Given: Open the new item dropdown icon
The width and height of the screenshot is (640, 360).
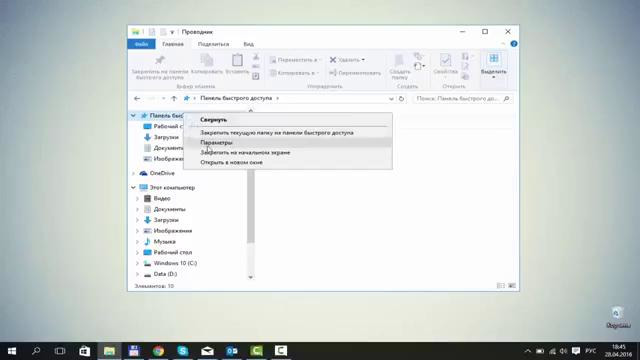Looking at the screenshot, I should (419, 66).
